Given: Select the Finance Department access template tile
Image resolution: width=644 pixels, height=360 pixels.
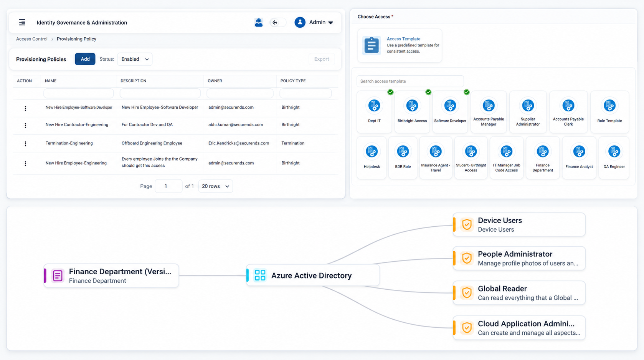Looking at the screenshot, I should tap(543, 158).
